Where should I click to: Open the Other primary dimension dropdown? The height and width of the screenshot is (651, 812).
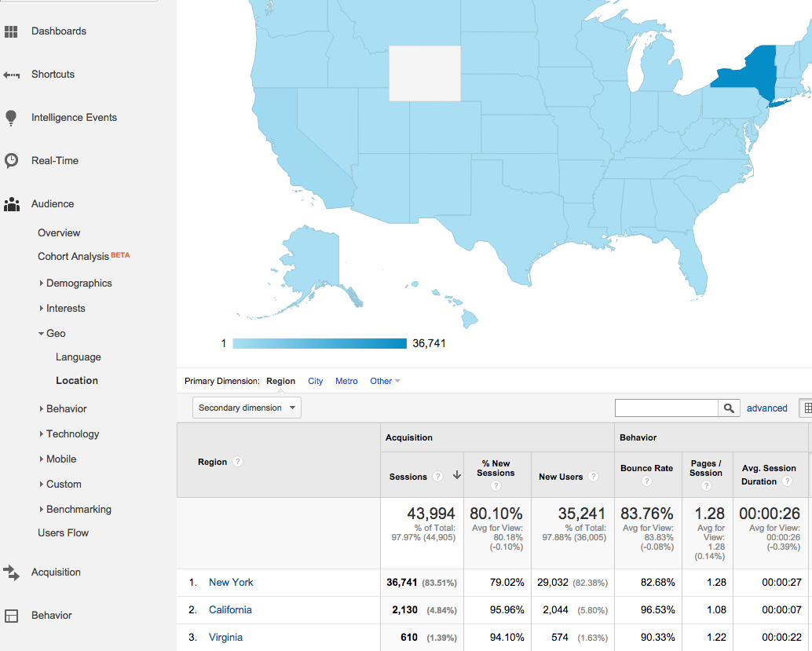[385, 381]
